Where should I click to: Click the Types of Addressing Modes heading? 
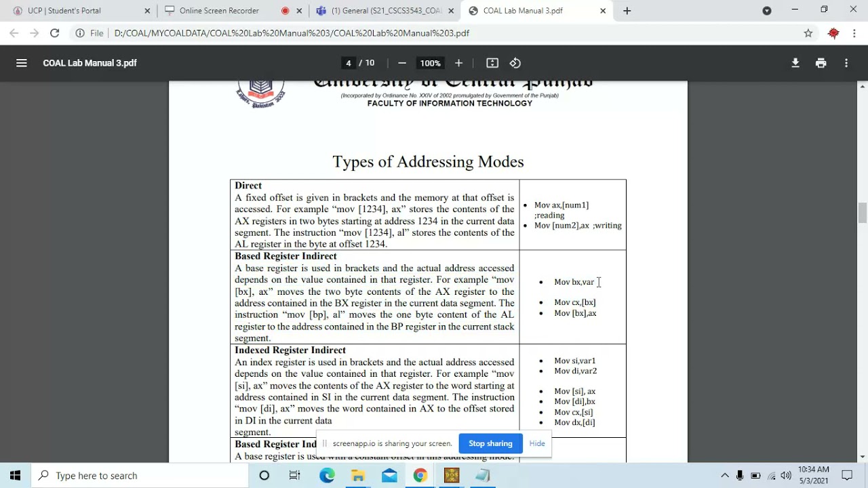(x=428, y=162)
